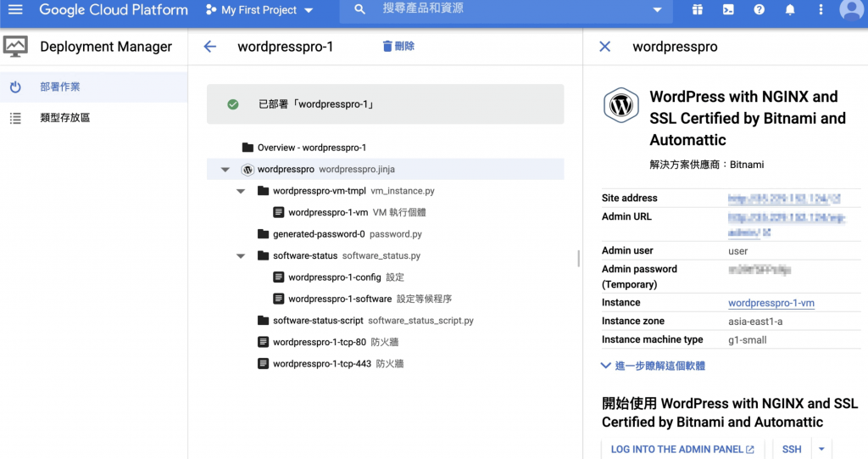868x459 pixels.
Task: Open the help question mark icon
Action: (x=759, y=9)
